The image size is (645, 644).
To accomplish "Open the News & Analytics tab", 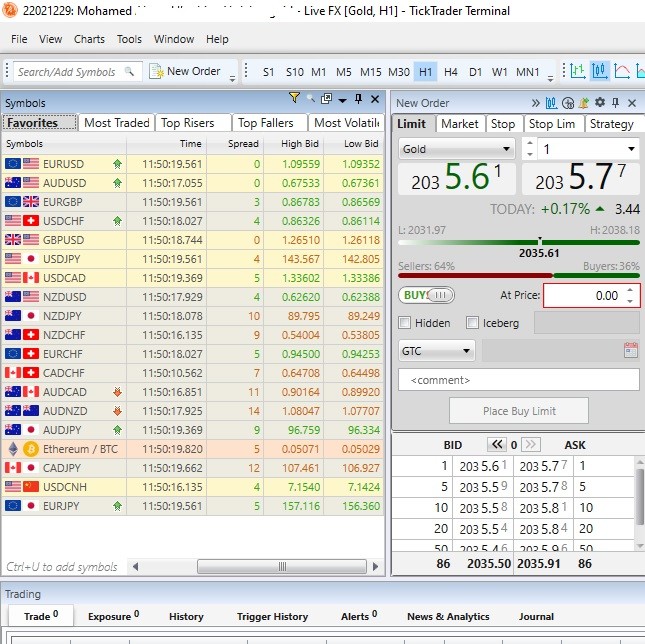I will point(448,616).
